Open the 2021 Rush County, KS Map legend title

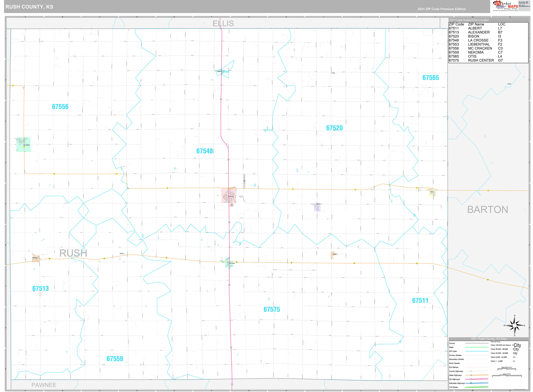coord(489,339)
